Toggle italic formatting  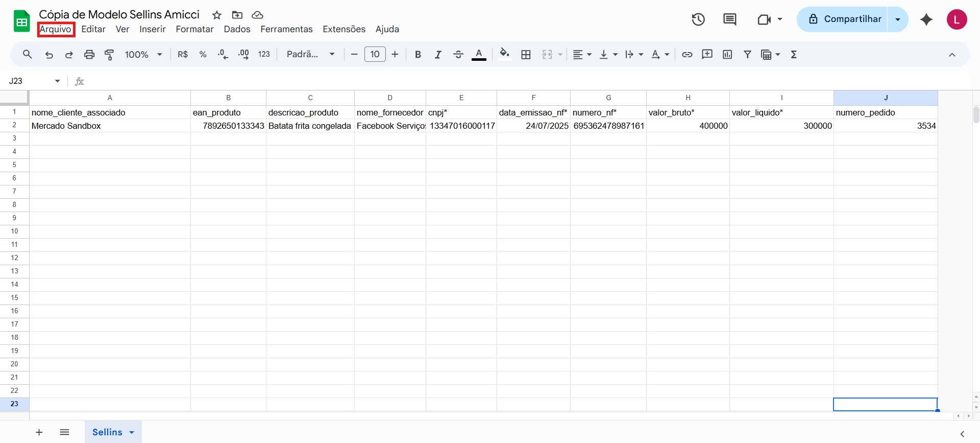438,55
